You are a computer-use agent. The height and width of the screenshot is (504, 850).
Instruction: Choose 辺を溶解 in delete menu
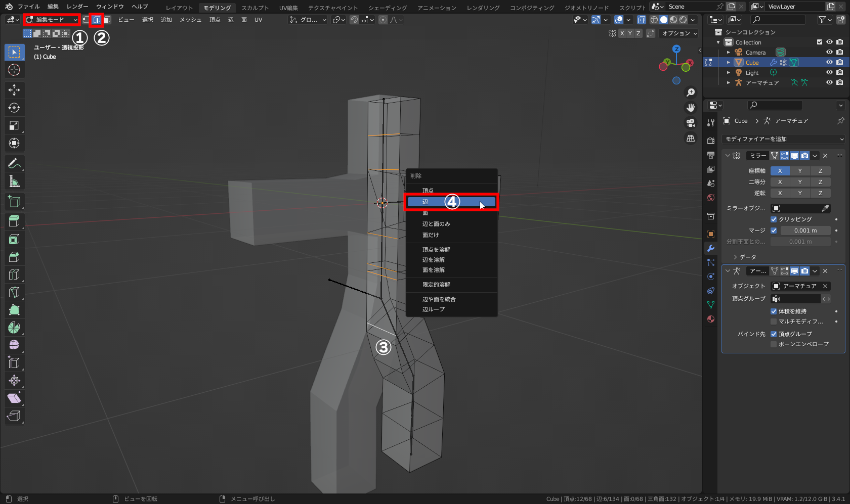(x=451, y=260)
